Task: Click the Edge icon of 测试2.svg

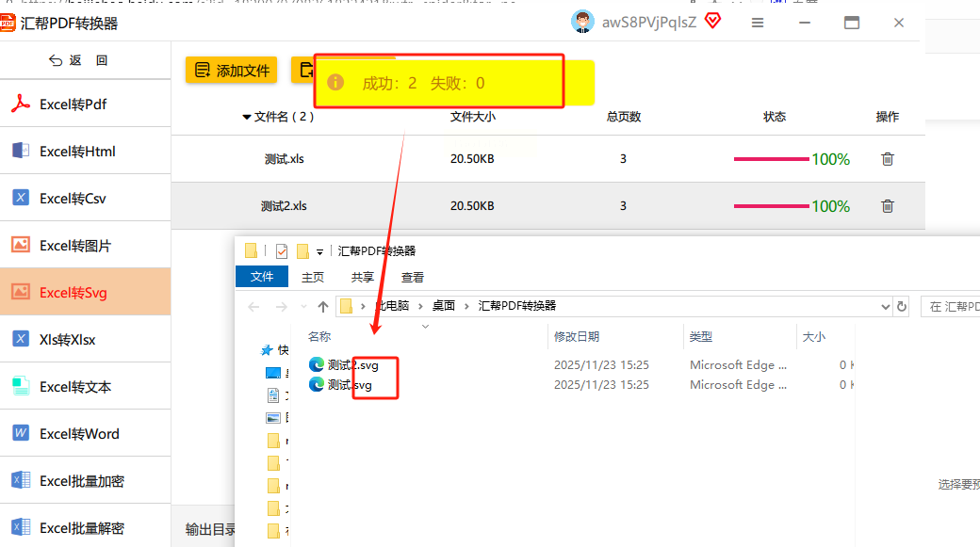Action: click(317, 364)
